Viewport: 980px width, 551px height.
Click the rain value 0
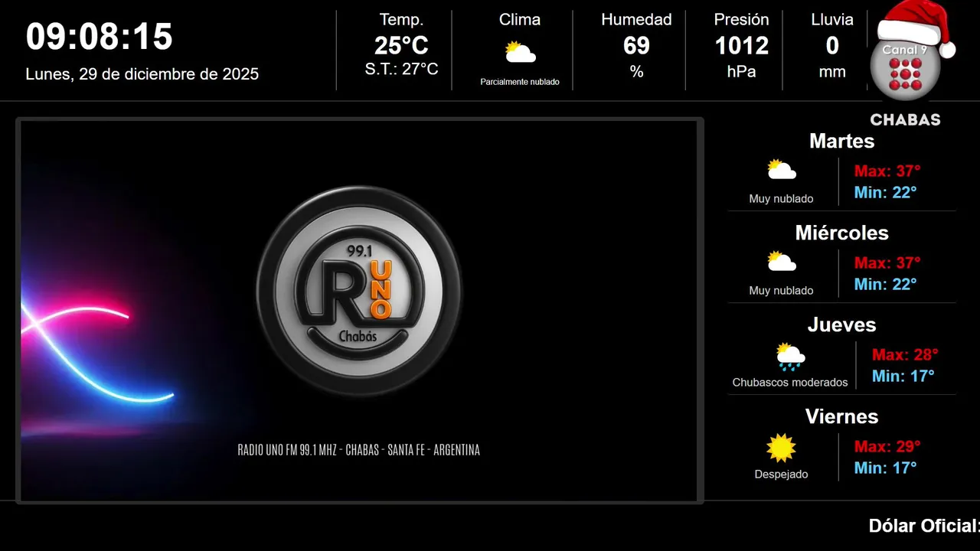(832, 46)
